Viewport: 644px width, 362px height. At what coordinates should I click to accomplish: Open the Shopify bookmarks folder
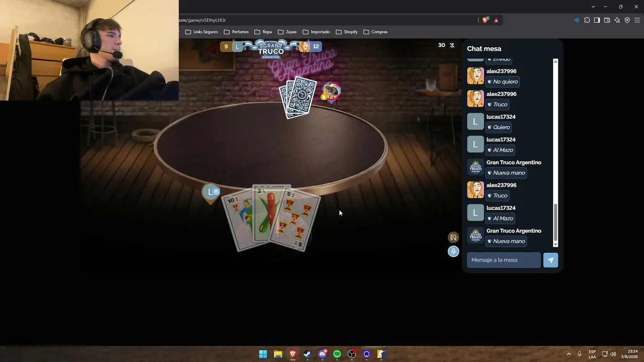click(x=347, y=32)
